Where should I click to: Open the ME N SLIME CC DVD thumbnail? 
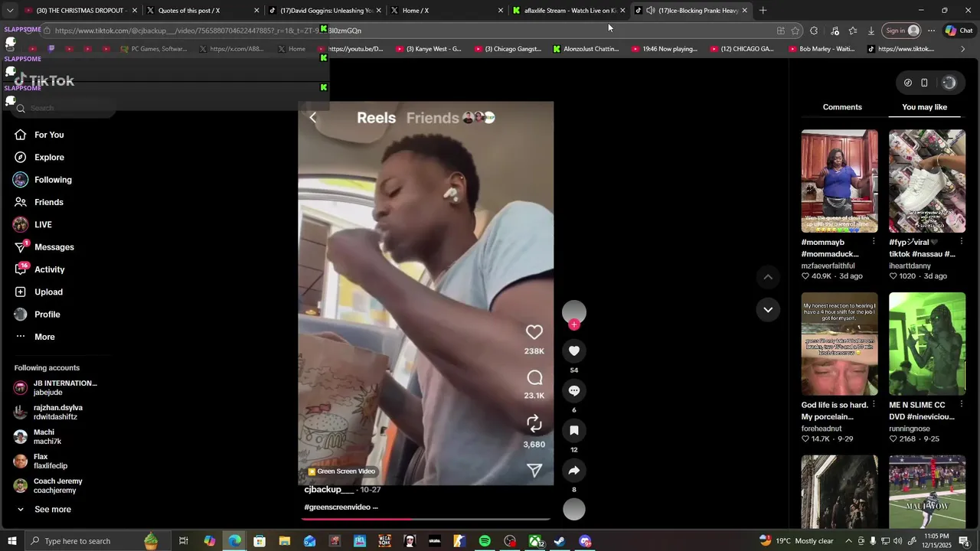(x=927, y=344)
